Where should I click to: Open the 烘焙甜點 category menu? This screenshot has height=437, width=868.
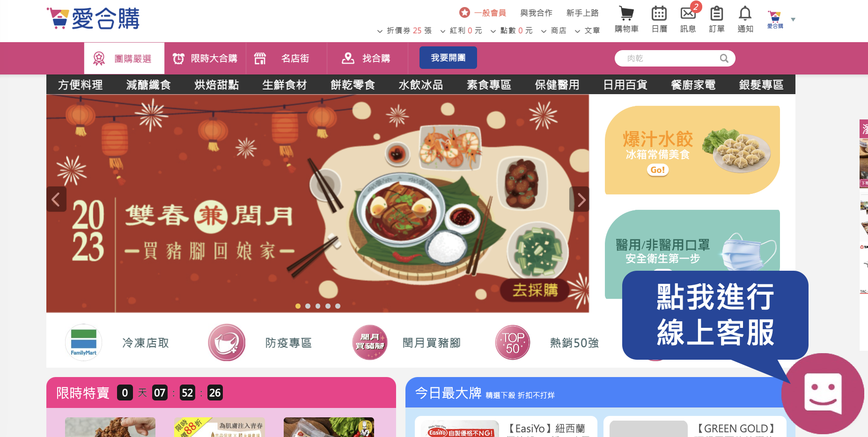(216, 85)
